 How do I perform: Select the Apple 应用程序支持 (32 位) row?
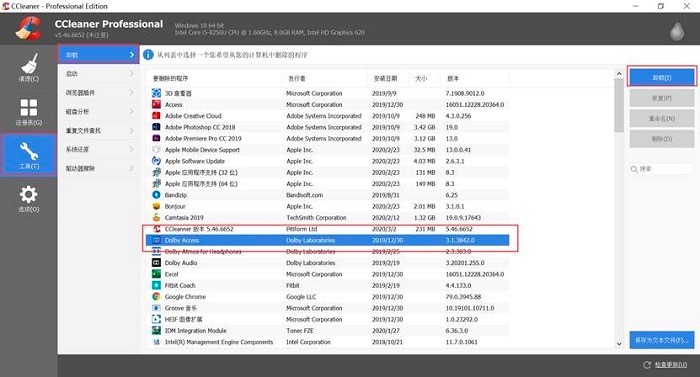pyautogui.click(x=328, y=172)
